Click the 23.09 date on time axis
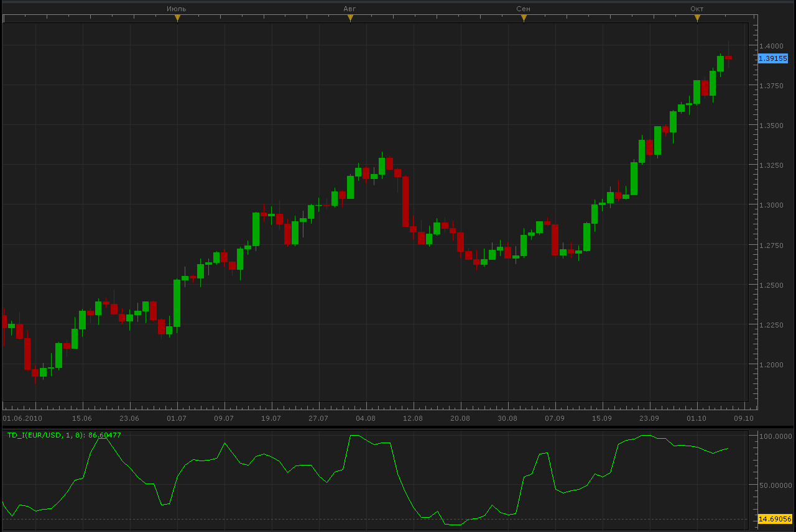Image resolution: width=796 pixels, height=532 pixels. pyautogui.click(x=649, y=418)
